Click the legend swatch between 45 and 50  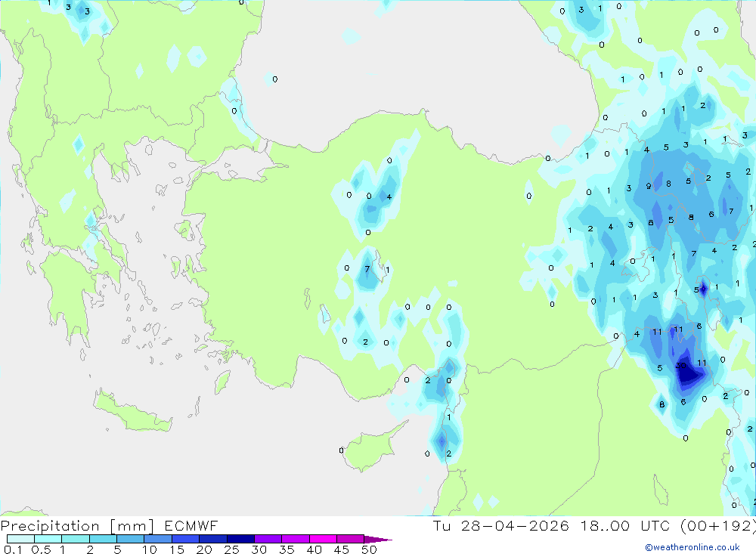point(351,539)
